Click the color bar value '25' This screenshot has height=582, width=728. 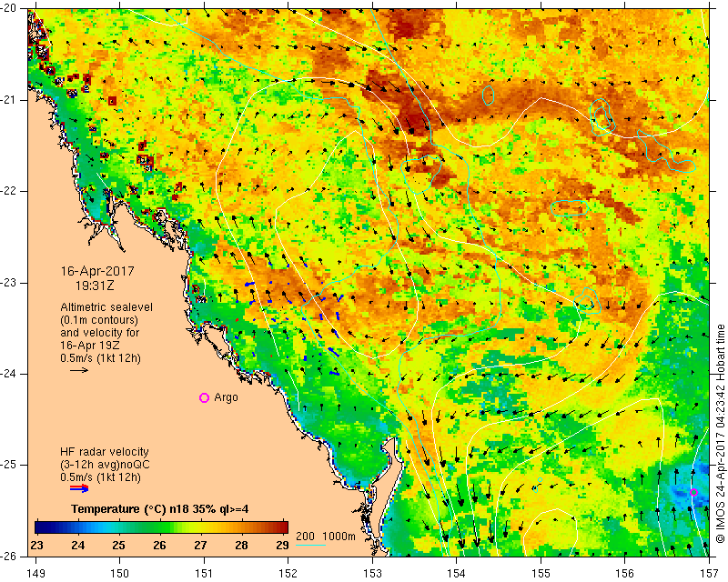click(119, 546)
